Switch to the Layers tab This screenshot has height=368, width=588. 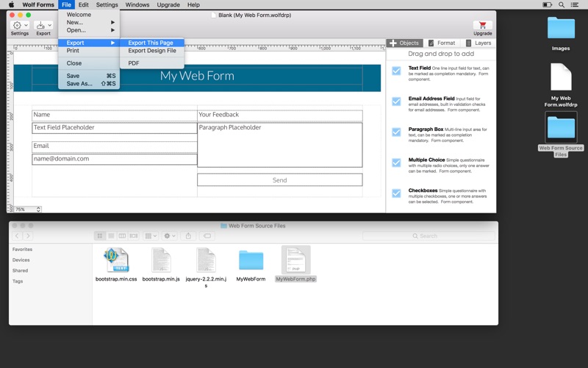pyautogui.click(x=478, y=43)
